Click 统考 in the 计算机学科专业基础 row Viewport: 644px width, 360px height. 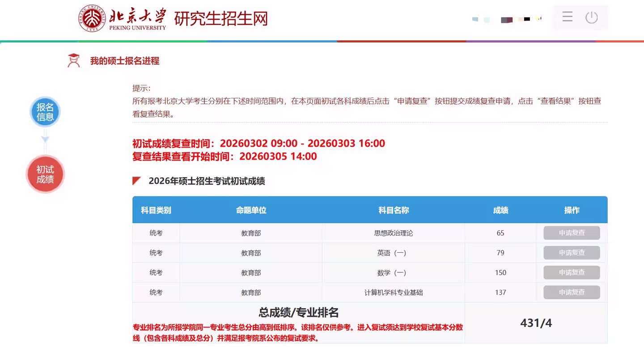coord(156,292)
